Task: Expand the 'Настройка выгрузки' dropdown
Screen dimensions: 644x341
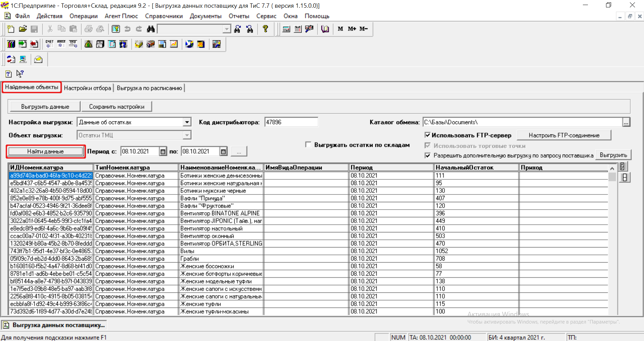Action: coord(187,122)
